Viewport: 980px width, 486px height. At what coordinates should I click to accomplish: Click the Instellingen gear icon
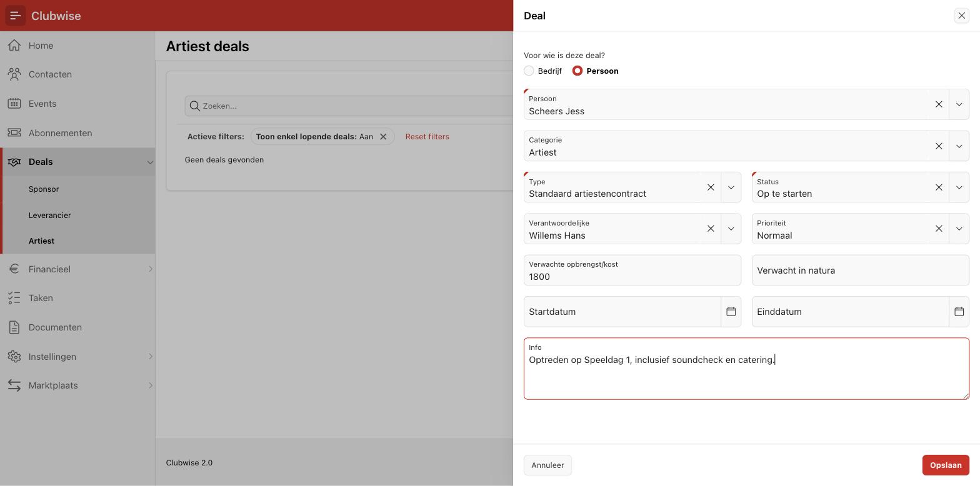(x=14, y=357)
